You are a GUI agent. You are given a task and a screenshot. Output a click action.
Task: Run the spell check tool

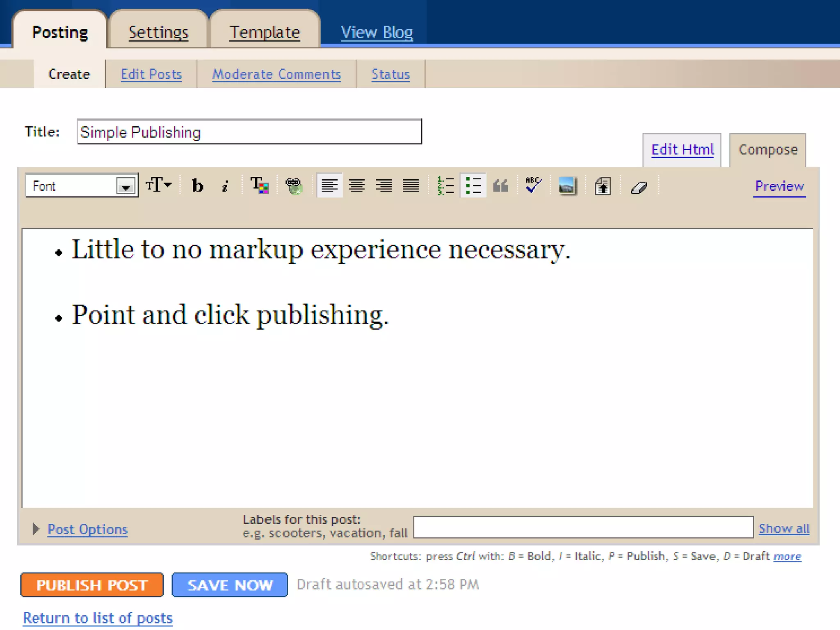point(533,186)
